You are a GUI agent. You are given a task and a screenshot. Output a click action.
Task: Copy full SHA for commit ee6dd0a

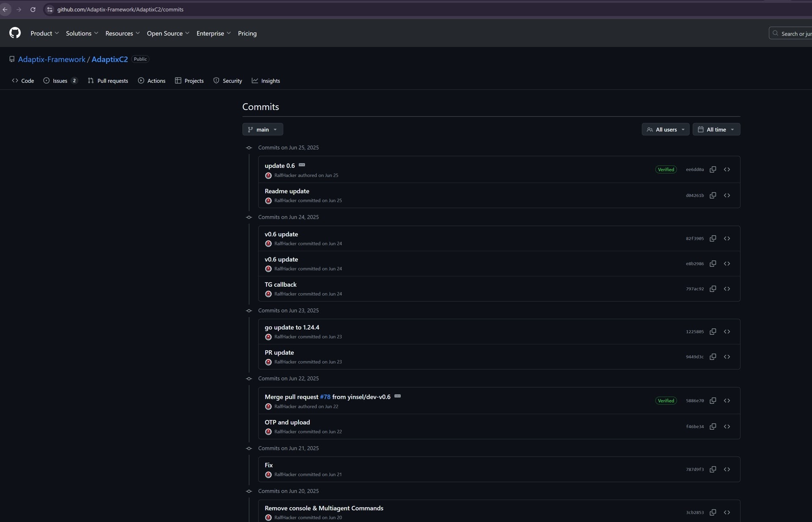point(713,170)
